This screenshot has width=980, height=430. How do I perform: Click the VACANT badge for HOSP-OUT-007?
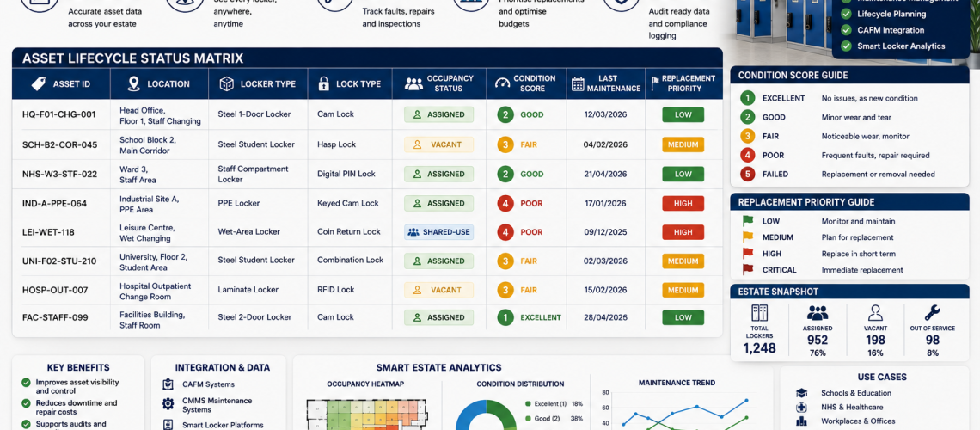[438, 290]
